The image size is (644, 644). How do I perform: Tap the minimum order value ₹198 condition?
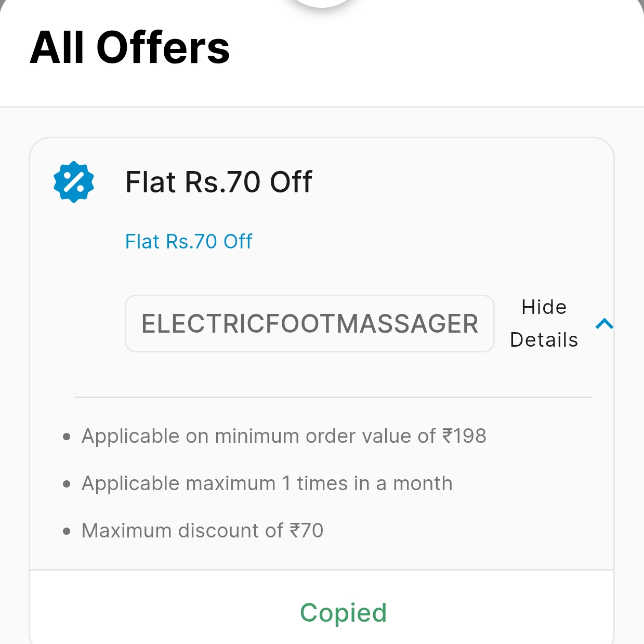(x=284, y=436)
